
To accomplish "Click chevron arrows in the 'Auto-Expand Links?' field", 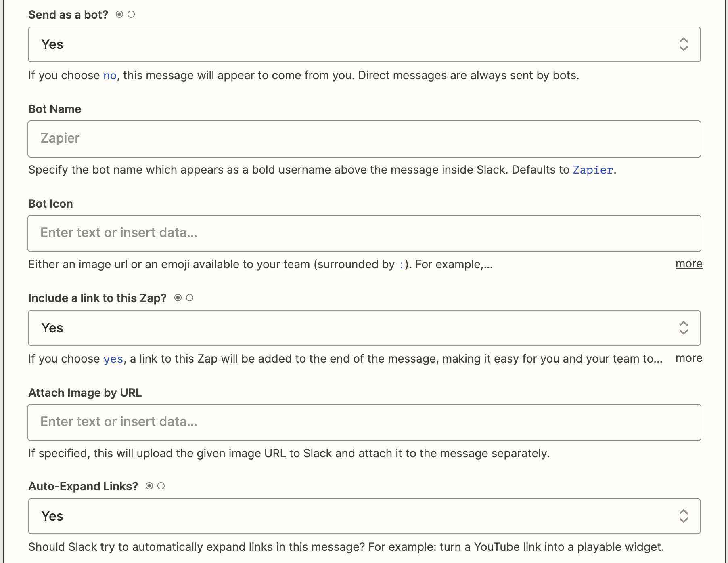I will [x=683, y=516].
